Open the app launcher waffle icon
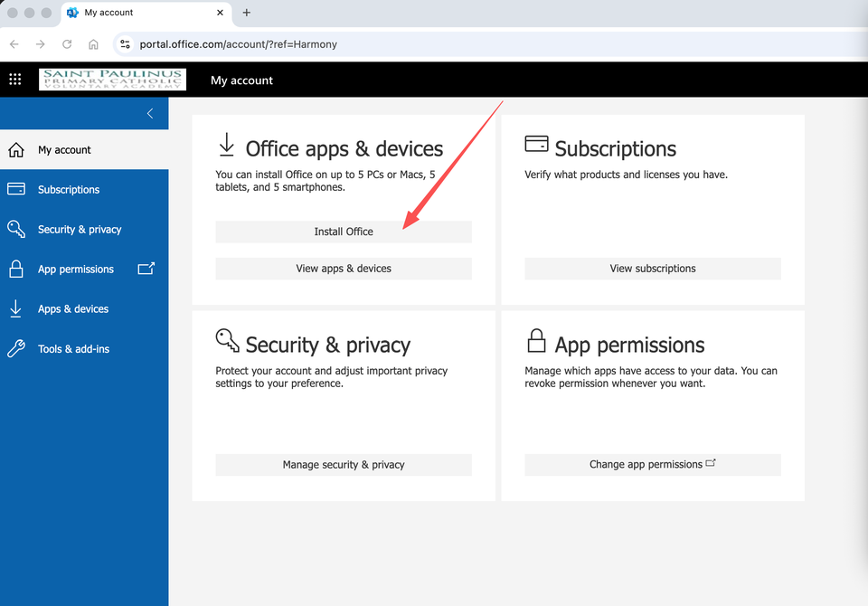This screenshot has height=606, width=868. point(14,80)
